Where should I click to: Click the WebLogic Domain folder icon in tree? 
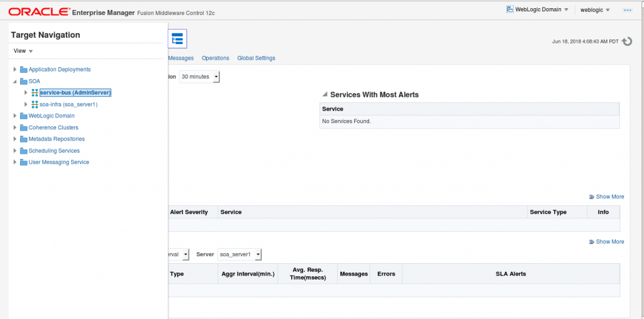coord(23,116)
